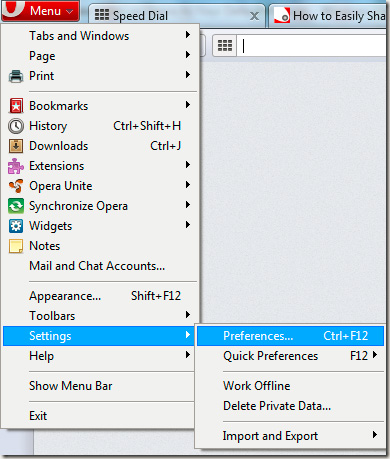Click the Synchronize Opera green icon

pos(16,206)
